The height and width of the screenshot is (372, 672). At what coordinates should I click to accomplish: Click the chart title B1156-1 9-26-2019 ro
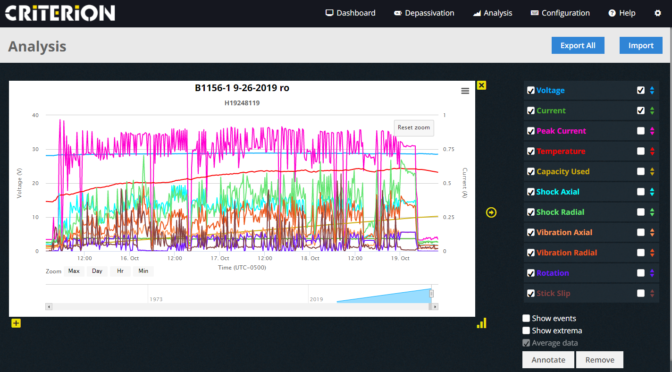(242, 88)
